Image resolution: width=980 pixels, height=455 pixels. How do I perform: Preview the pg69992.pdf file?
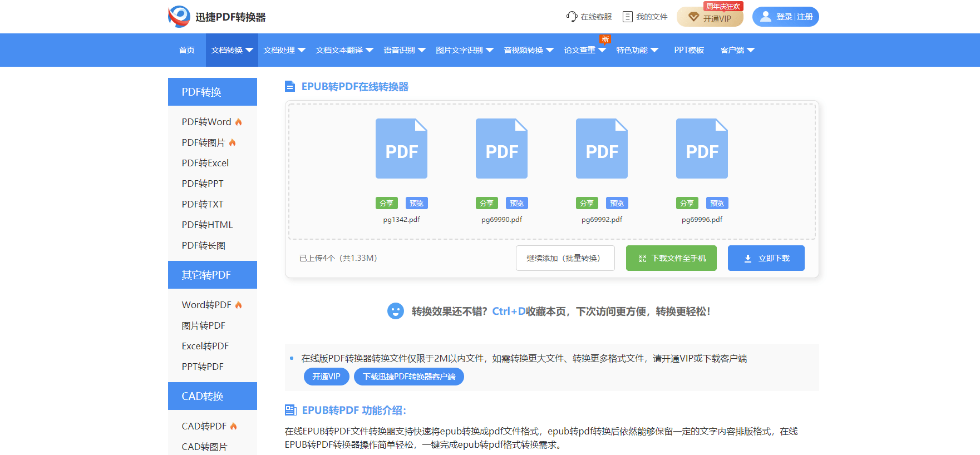pyautogui.click(x=617, y=204)
